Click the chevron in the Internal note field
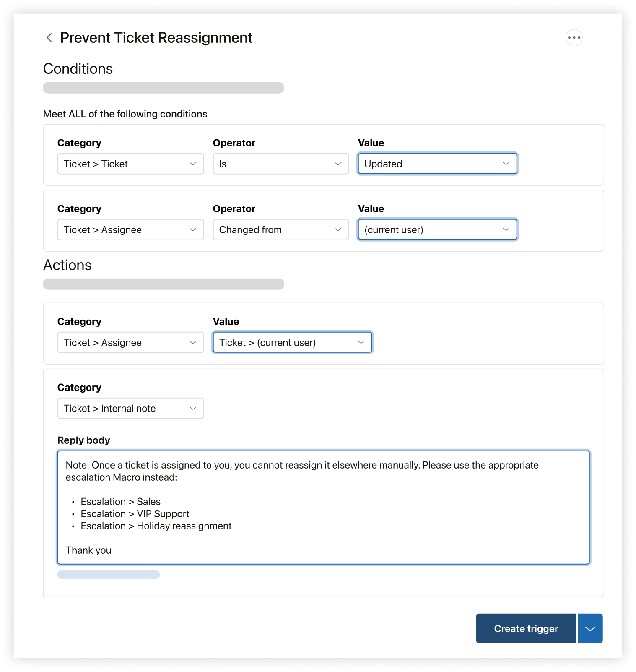636x672 pixels. point(193,408)
